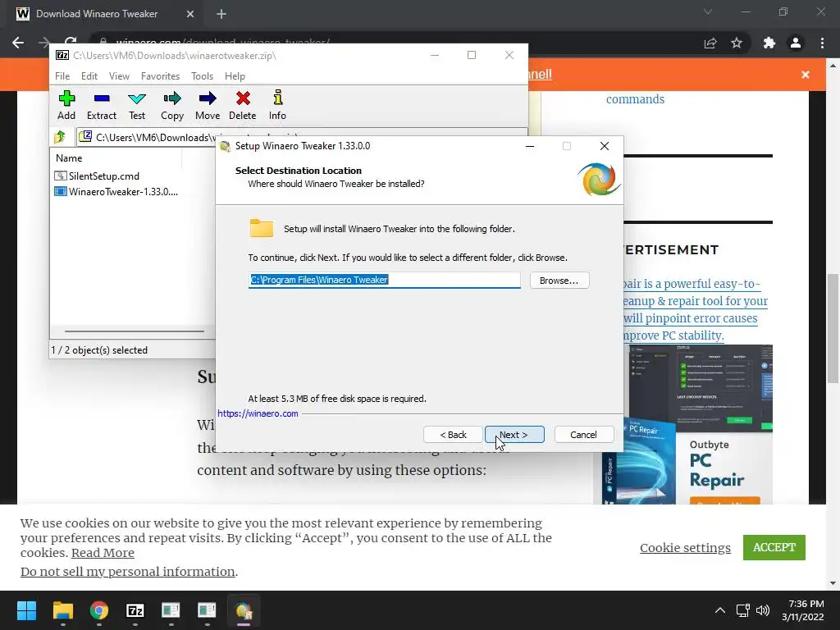Switch to 7-Zip from the taskbar

[x=135, y=610]
